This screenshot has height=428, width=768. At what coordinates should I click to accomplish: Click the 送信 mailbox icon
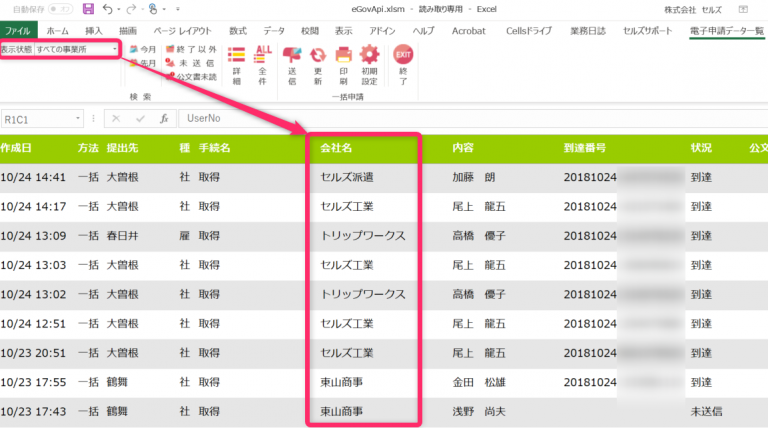click(x=292, y=55)
